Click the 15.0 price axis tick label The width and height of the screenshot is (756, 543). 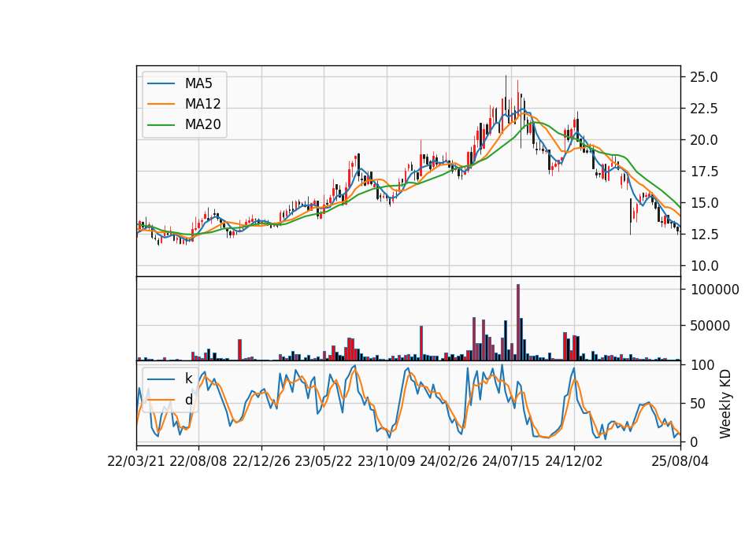click(x=704, y=203)
